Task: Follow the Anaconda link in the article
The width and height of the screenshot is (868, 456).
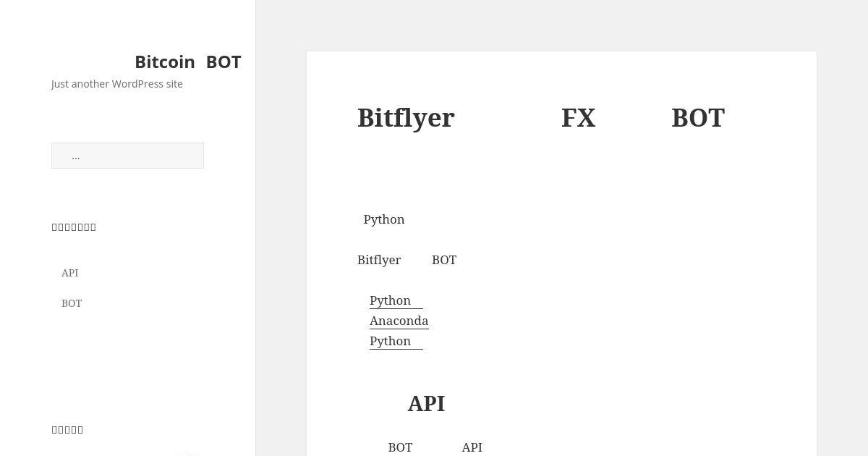Action: [x=399, y=321]
